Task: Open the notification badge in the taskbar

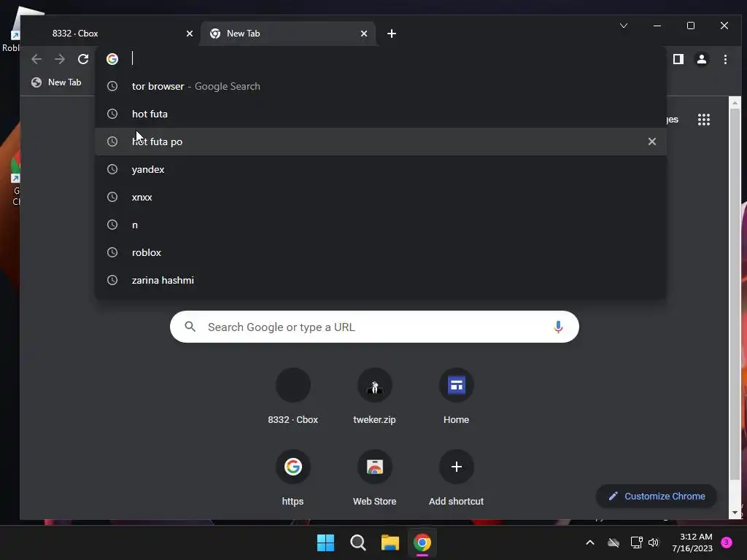Action: tap(727, 542)
